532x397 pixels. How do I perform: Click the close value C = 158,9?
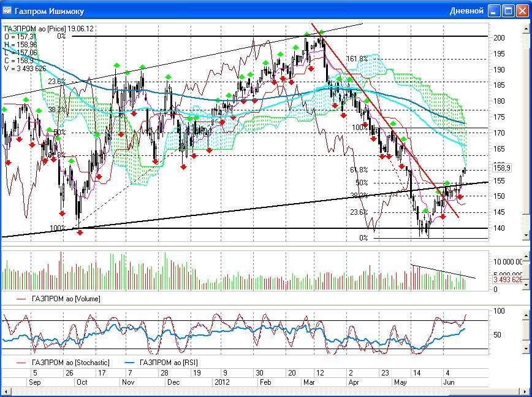pos(18,60)
